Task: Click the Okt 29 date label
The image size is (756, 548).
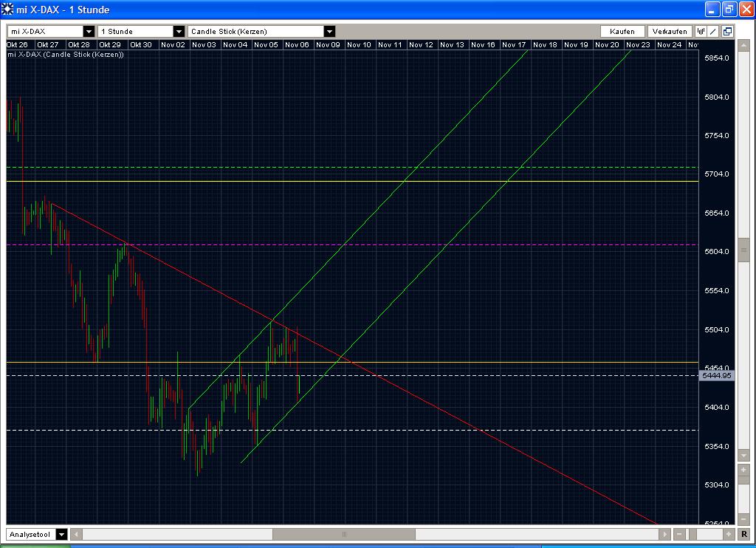Action: 110,44
